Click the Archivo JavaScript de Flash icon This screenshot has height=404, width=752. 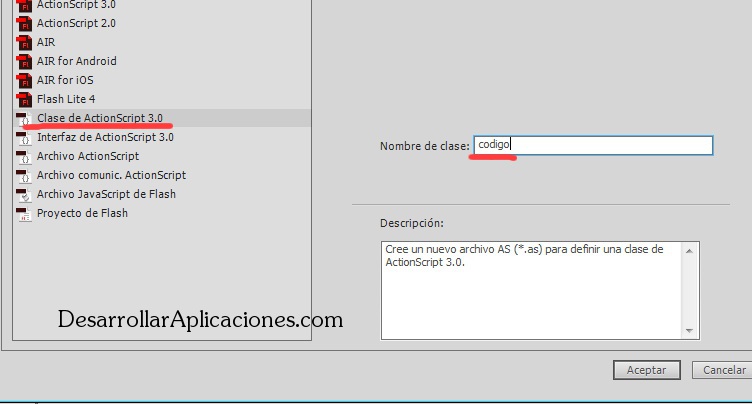(25, 195)
